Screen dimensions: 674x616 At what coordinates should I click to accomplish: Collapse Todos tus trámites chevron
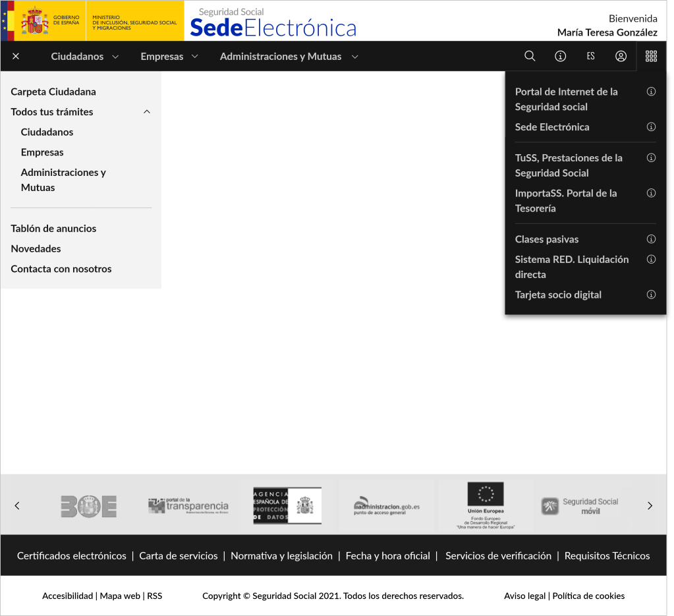[146, 112]
